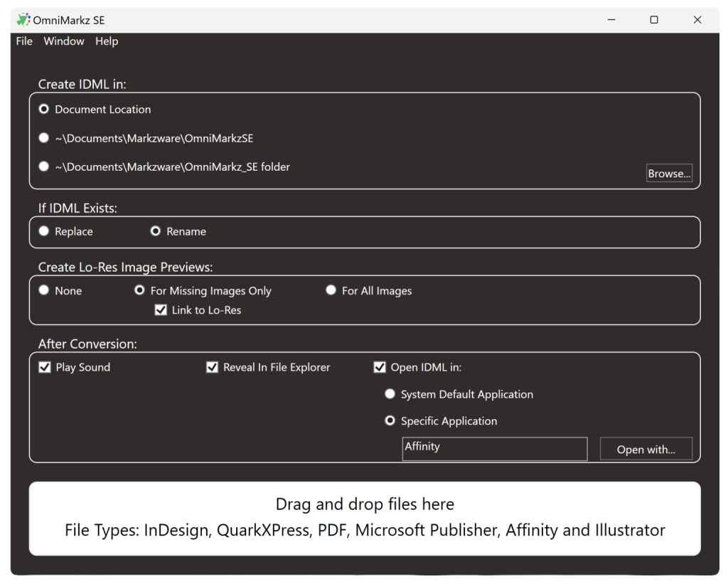Select the OmniMarkz_SE folder radio option
Screen dimensions: 728x584
pos(44,166)
